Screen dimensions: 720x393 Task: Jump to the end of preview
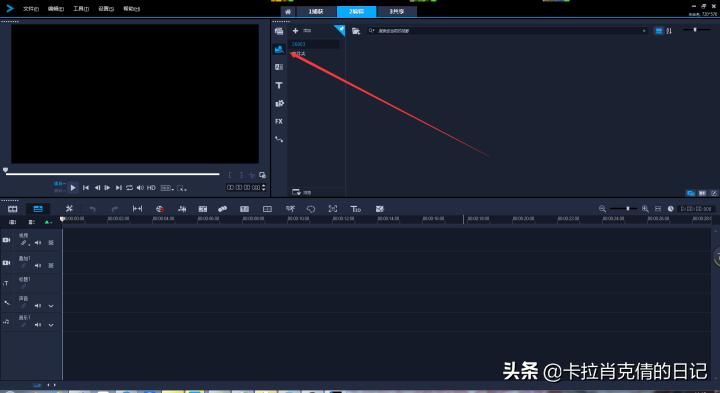click(x=118, y=188)
